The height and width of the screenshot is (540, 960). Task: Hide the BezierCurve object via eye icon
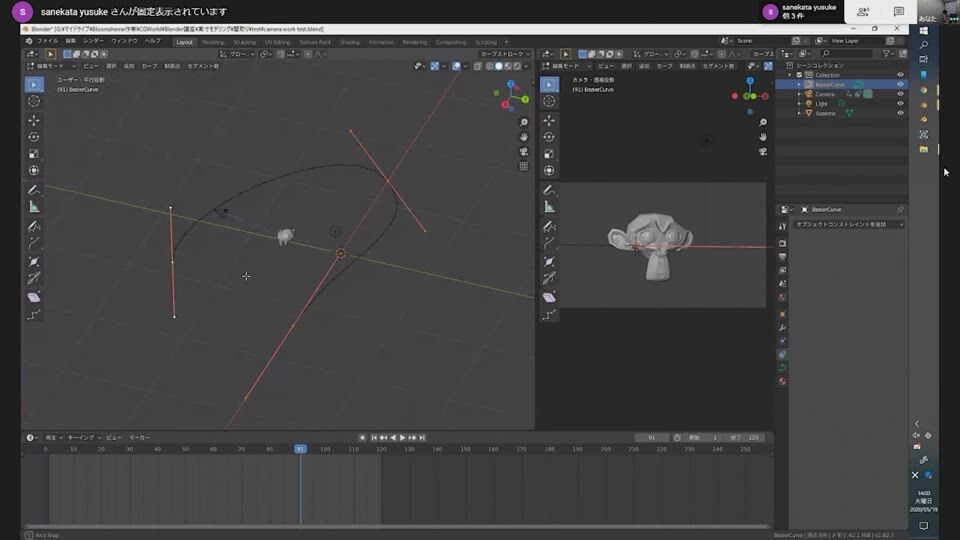(x=900, y=85)
